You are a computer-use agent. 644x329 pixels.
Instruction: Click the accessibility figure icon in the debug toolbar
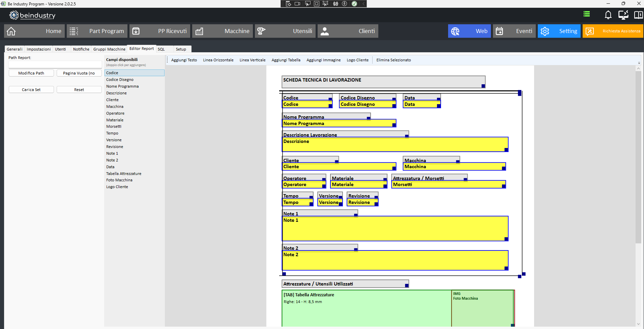click(x=345, y=4)
